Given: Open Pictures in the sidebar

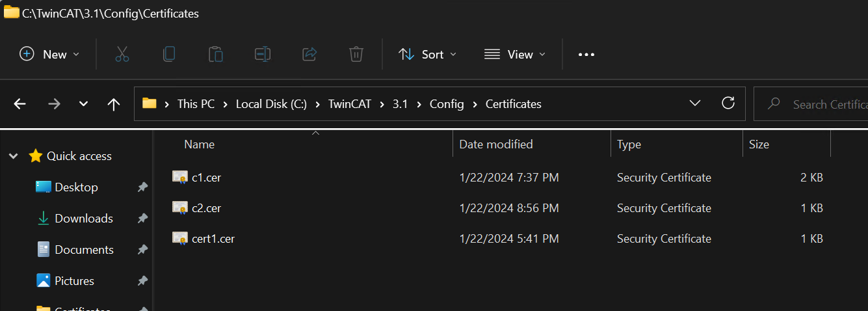Looking at the screenshot, I should coord(75,281).
